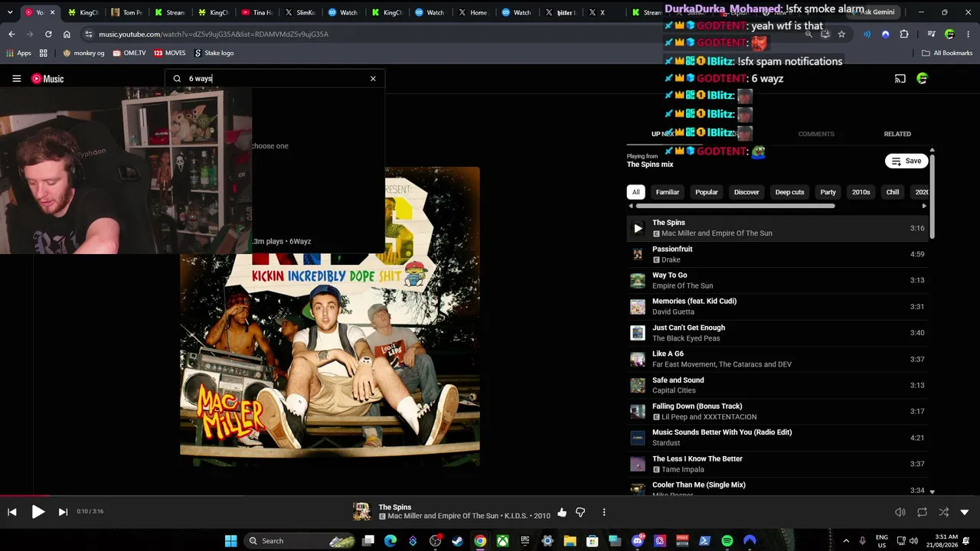Open the Chrome tab search dropdown
The image size is (980, 551).
10,12
